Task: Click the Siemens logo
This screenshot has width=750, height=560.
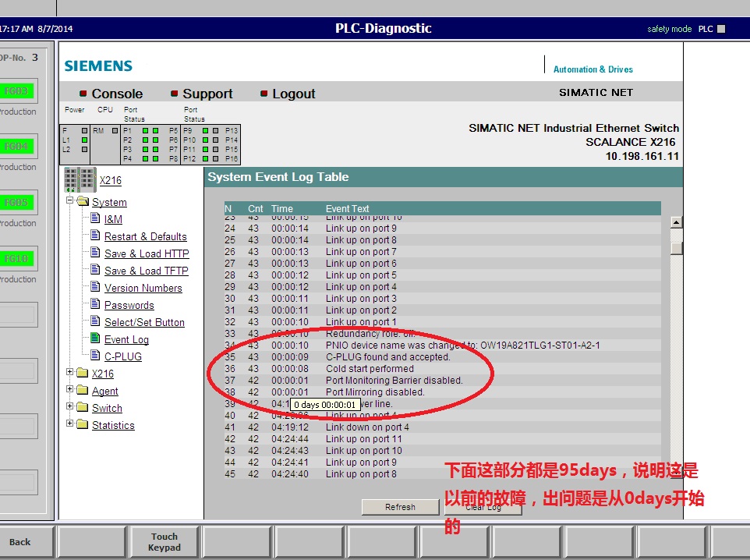Action: [x=98, y=66]
